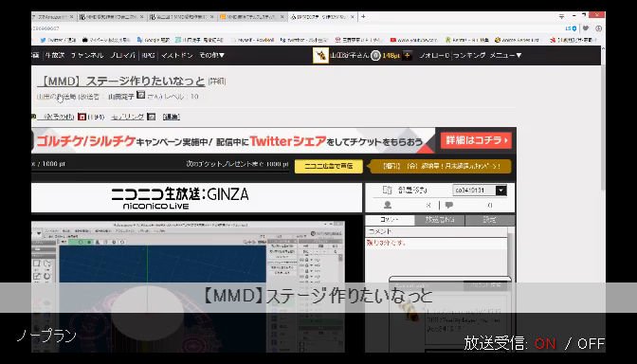The image size is (637, 364).
Task: Click the [編集] edit link
Action: (171, 117)
